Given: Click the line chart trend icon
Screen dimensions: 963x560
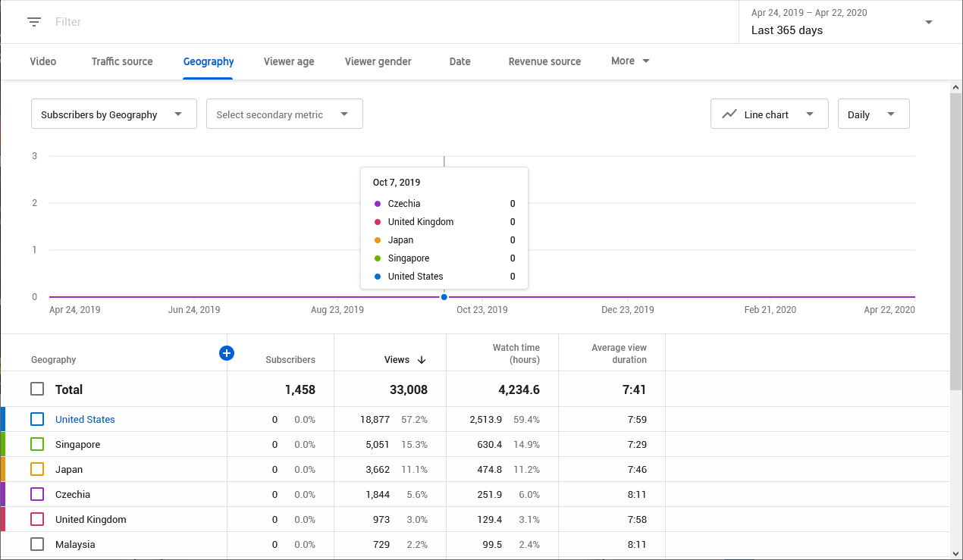Looking at the screenshot, I should click(x=729, y=114).
